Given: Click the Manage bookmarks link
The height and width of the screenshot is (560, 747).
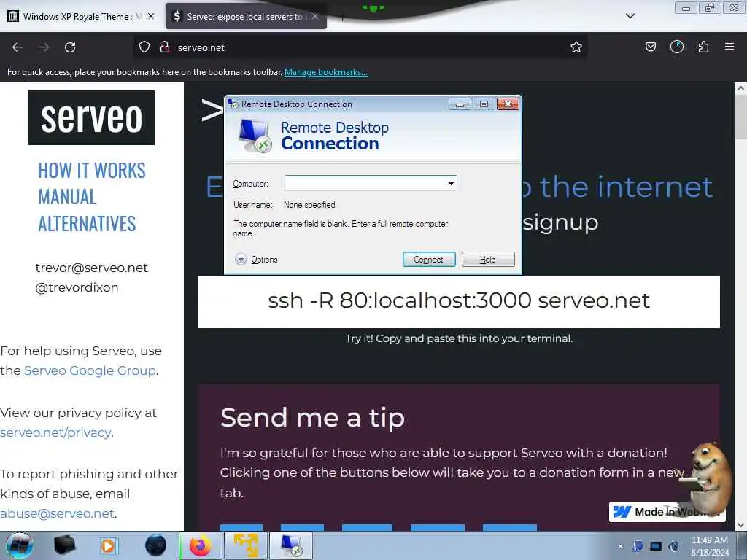Looking at the screenshot, I should [x=326, y=72].
